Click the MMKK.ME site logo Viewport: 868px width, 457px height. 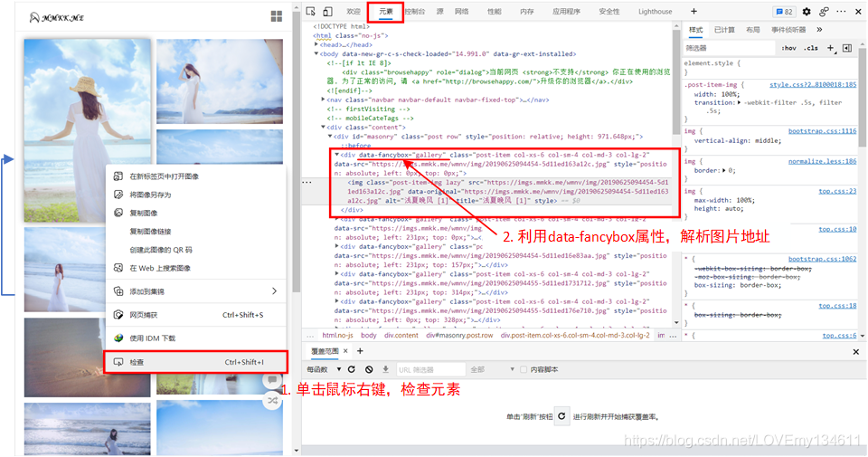(x=56, y=18)
